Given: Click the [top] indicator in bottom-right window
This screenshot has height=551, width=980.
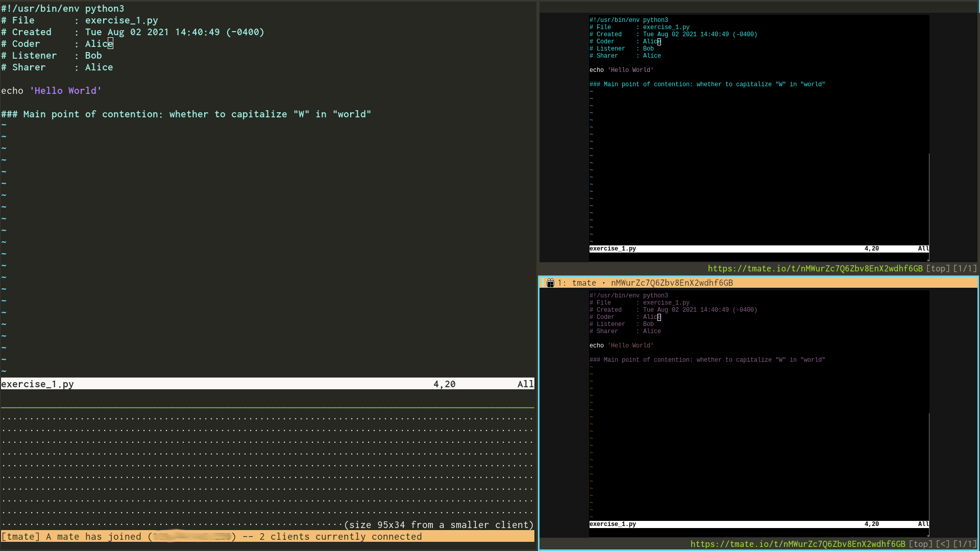Looking at the screenshot, I should point(921,544).
